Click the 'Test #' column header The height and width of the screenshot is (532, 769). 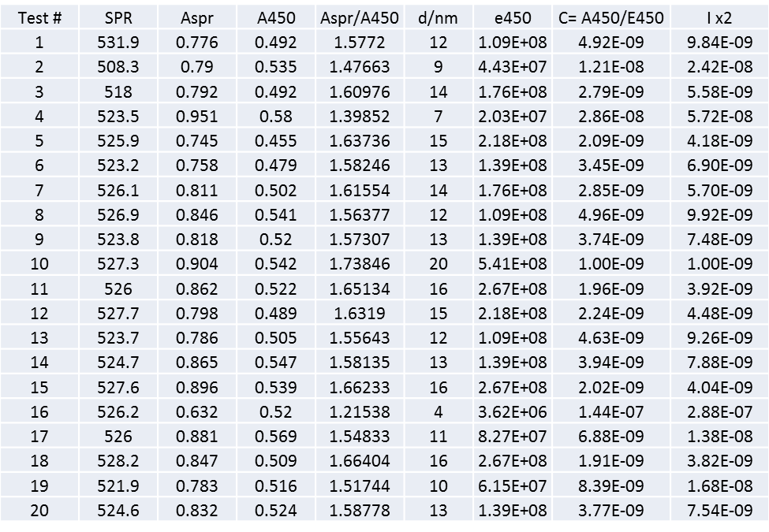pyautogui.click(x=39, y=18)
